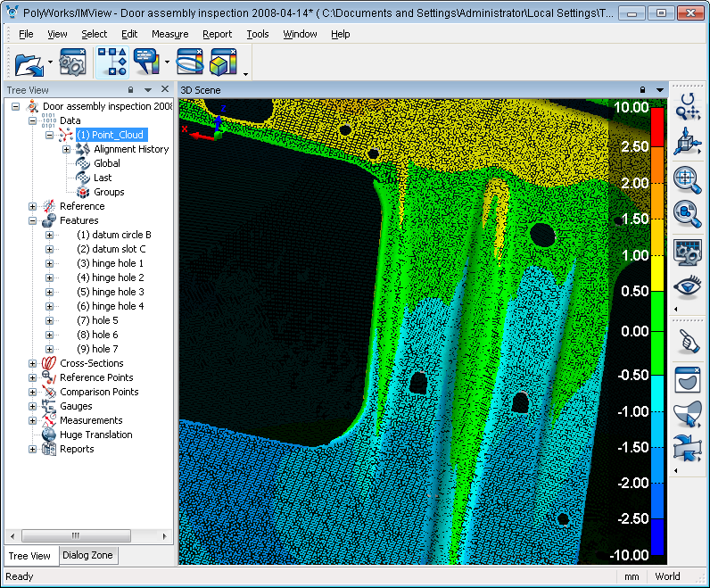The image size is (710, 588).
Task: Toggle the 3D Scene panel lock
Action: [x=642, y=90]
